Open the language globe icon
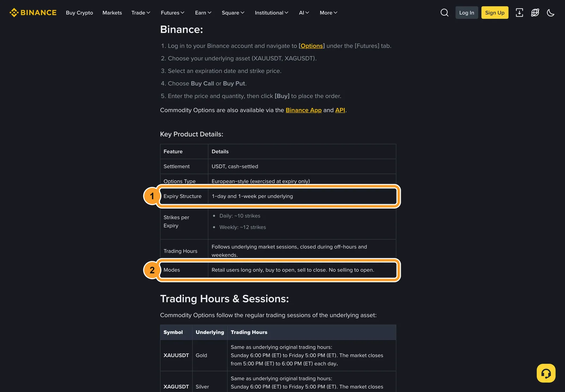Viewport: 565px width, 392px height. 535,13
